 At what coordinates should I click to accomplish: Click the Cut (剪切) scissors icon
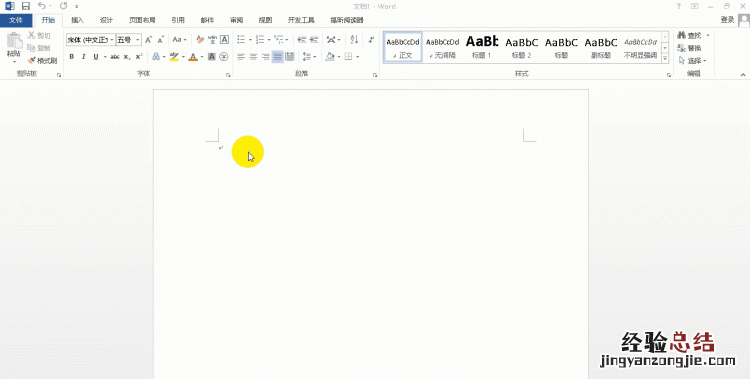pyautogui.click(x=31, y=35)
